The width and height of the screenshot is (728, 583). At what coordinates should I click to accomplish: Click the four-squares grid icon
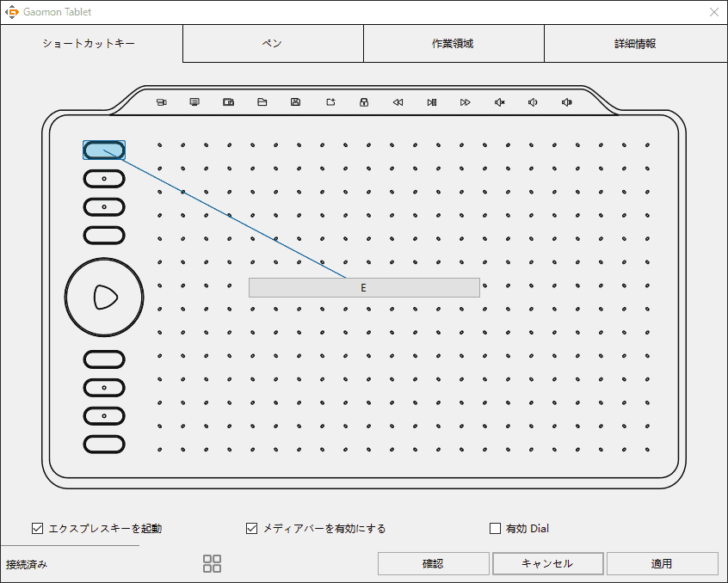(213, 563)
